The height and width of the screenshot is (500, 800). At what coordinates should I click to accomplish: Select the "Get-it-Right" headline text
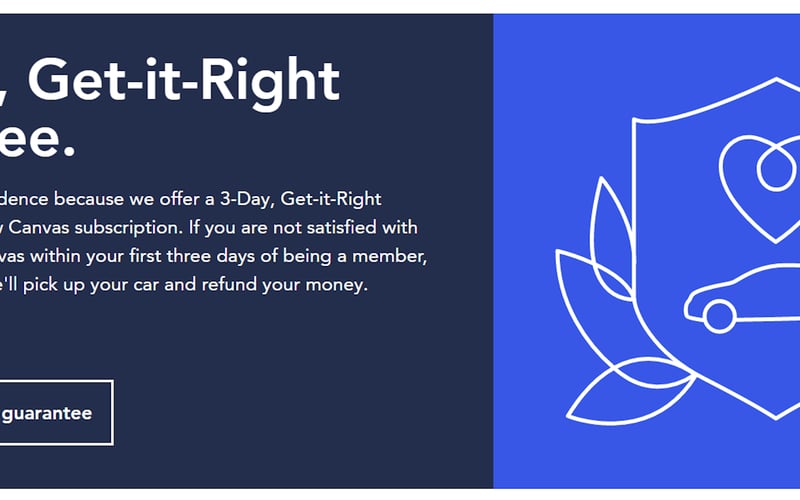click(184, 81)
